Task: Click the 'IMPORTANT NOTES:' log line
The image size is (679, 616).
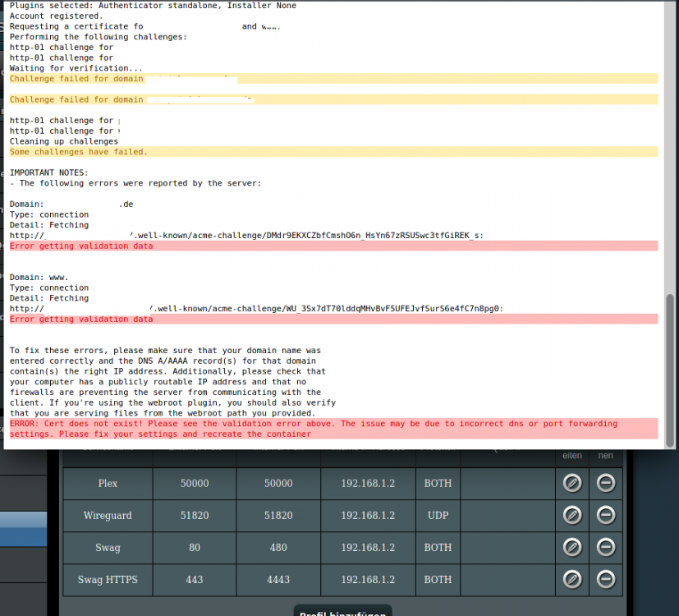Action: (49, 172)
